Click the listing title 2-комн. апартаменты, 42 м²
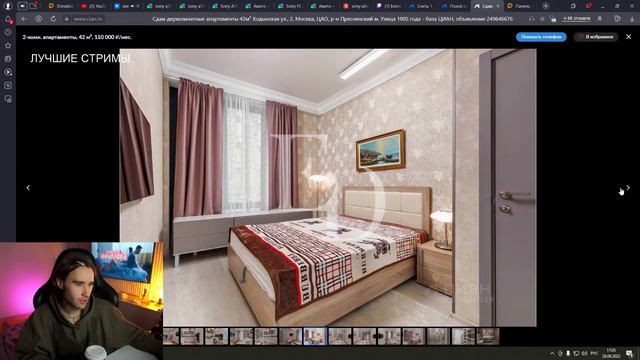 point(77,37)
